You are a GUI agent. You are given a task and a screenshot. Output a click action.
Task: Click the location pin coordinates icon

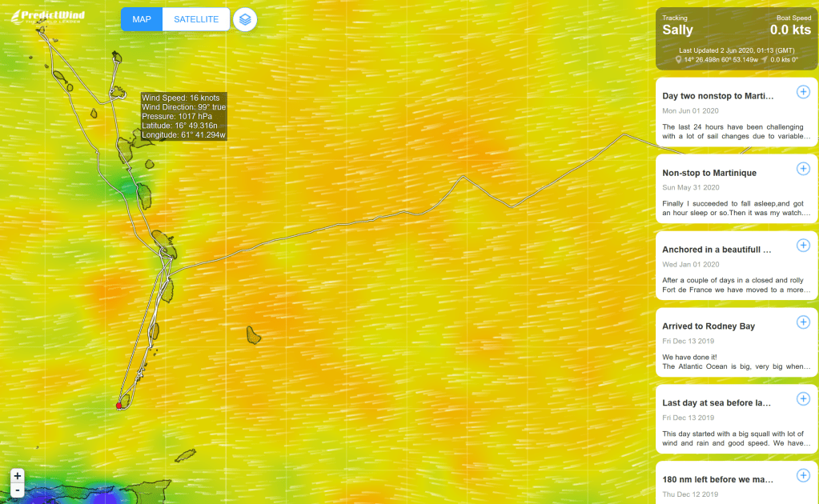click(x=679, y=59)
